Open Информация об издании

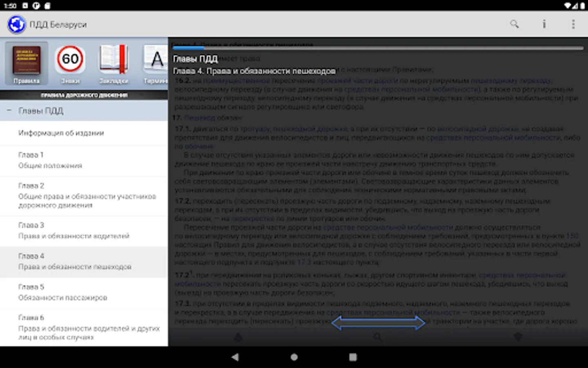coord(84,133)
